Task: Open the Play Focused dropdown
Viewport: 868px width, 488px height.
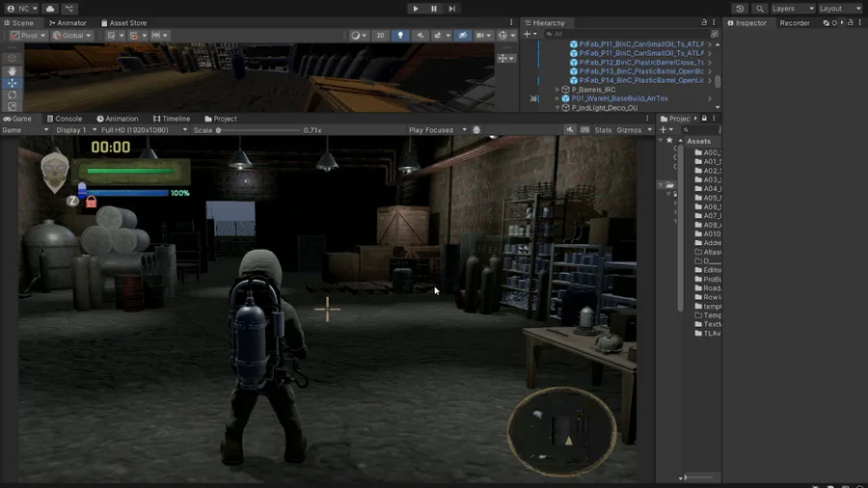Action: (437, 130)
